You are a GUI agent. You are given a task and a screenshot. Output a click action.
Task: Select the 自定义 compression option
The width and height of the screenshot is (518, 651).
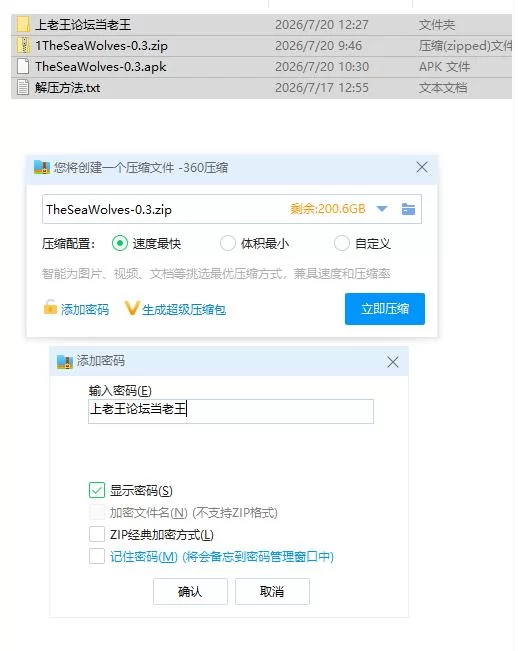tap(342, 243)
